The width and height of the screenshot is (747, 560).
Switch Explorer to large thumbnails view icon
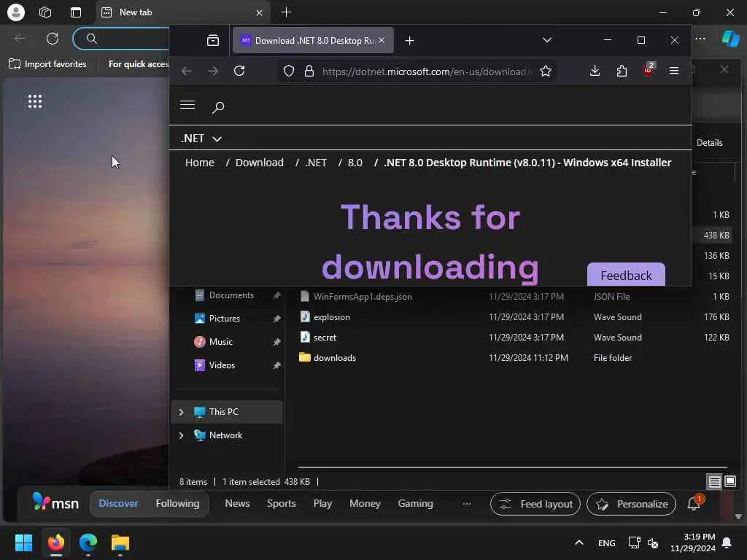pos(730,482)
